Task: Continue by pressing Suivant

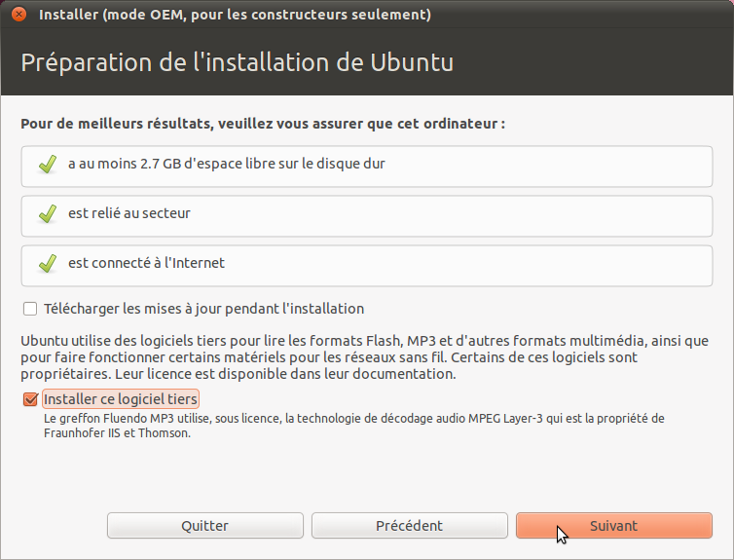Action: pos(613,526)
